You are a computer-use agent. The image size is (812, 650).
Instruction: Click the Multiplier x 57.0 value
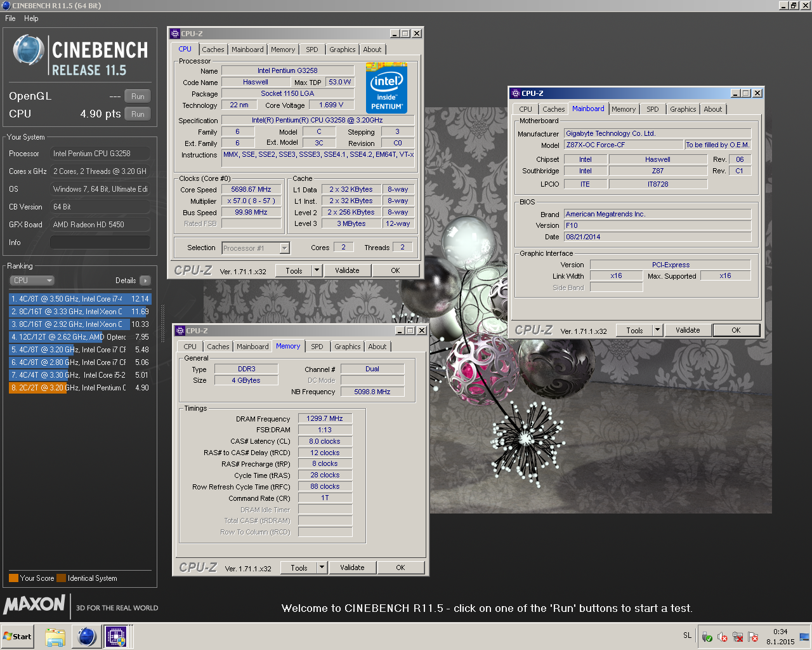[x=251, y=201]
